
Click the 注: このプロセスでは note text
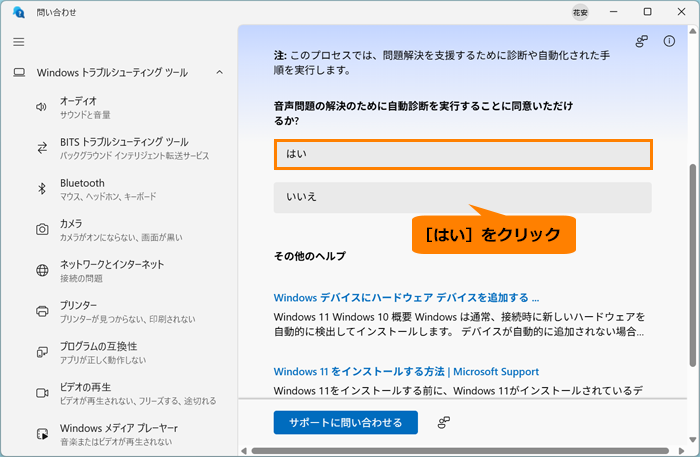pos(442,62)
